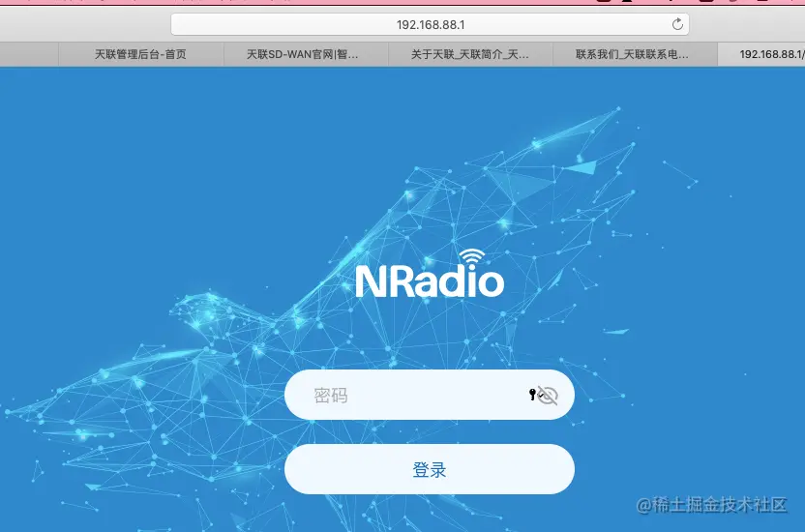805x532 pixels.
Task: Open the 天联SD-WAN官网 tab
Action: 306,54
